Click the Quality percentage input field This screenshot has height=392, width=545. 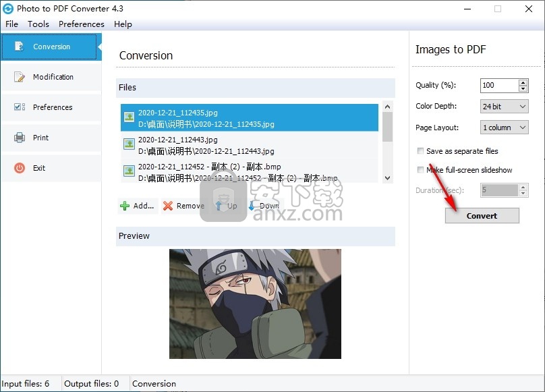pos(500,86)
